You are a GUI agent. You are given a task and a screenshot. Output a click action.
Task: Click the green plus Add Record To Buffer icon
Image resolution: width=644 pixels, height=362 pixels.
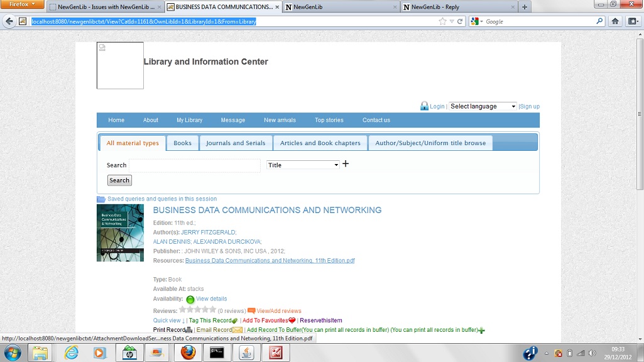click(481, 330)
